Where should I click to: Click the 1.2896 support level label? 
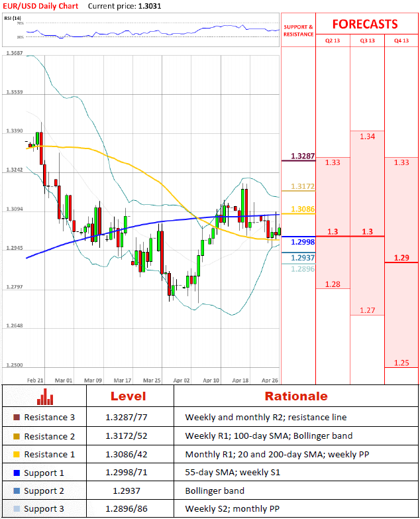303,268
